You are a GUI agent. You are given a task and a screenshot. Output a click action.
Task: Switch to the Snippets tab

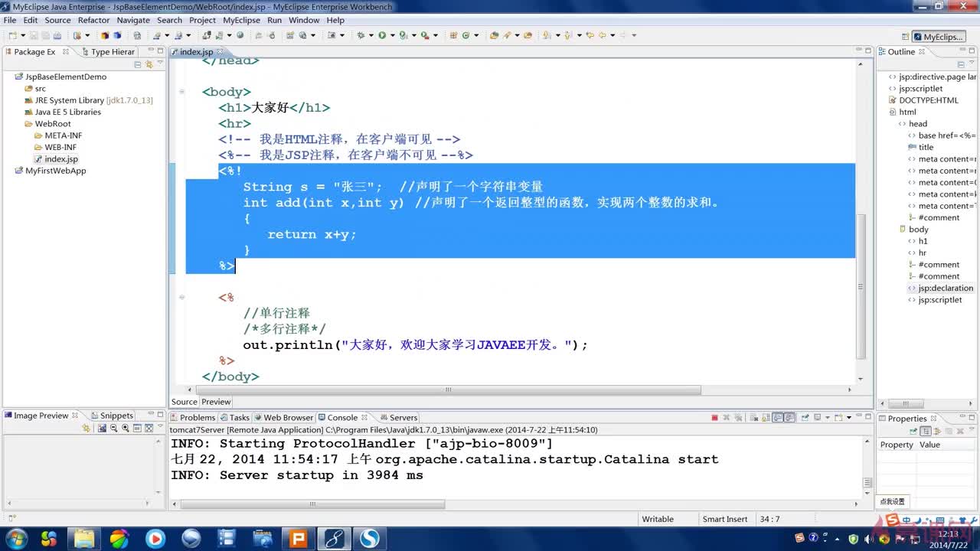point(111,416)
